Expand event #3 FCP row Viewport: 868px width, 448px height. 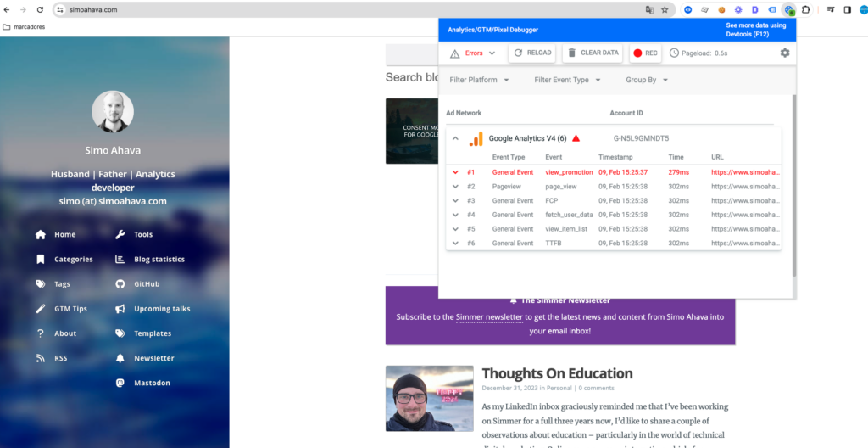[455, 201]
